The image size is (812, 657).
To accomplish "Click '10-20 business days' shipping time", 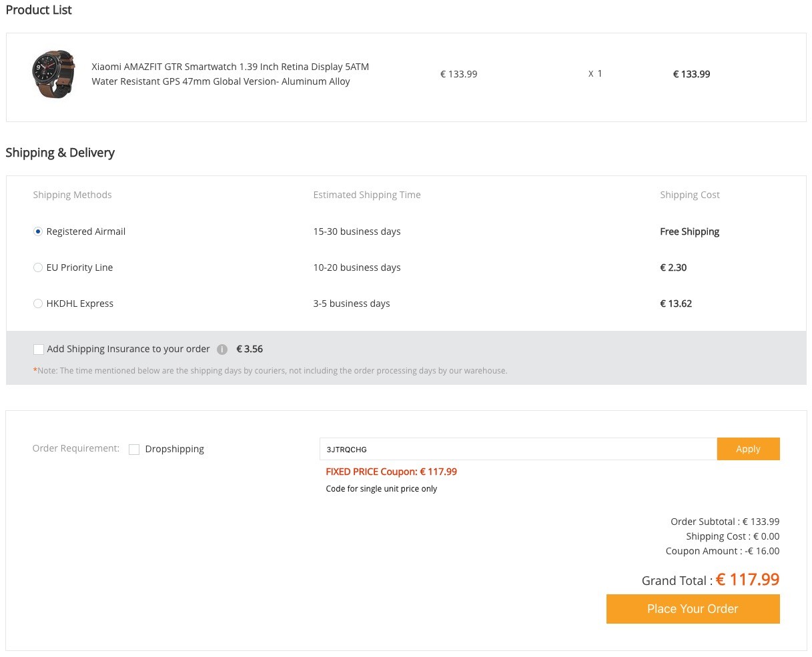I will pyautogui.click(x=357, y=267).
